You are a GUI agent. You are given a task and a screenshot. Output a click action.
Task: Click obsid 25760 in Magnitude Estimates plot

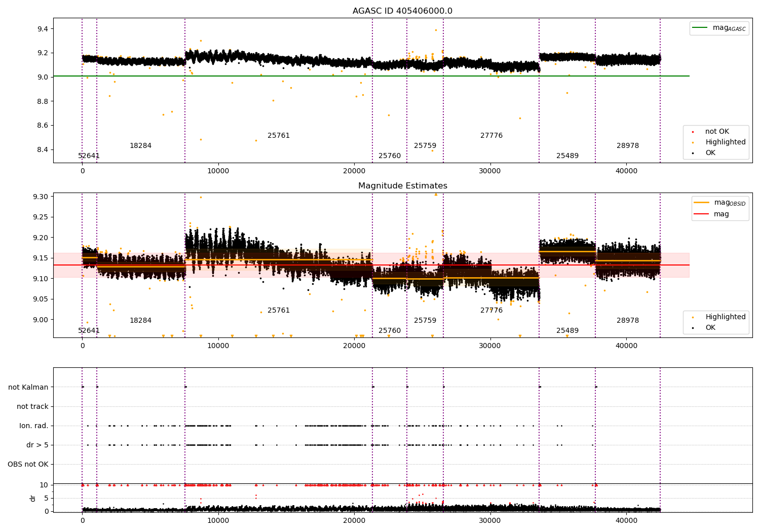(390, 331)
